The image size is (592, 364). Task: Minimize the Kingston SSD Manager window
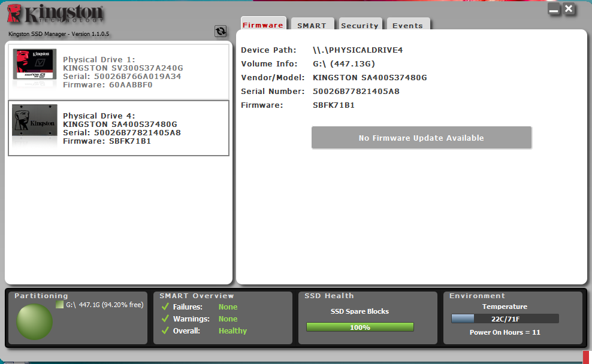coord(554,9)
